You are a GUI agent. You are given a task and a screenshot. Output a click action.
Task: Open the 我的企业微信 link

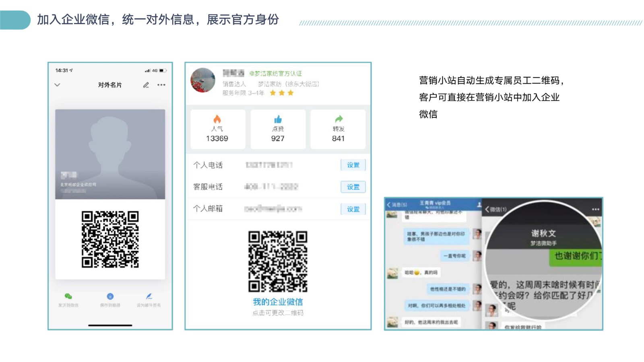tap(278, 302)
